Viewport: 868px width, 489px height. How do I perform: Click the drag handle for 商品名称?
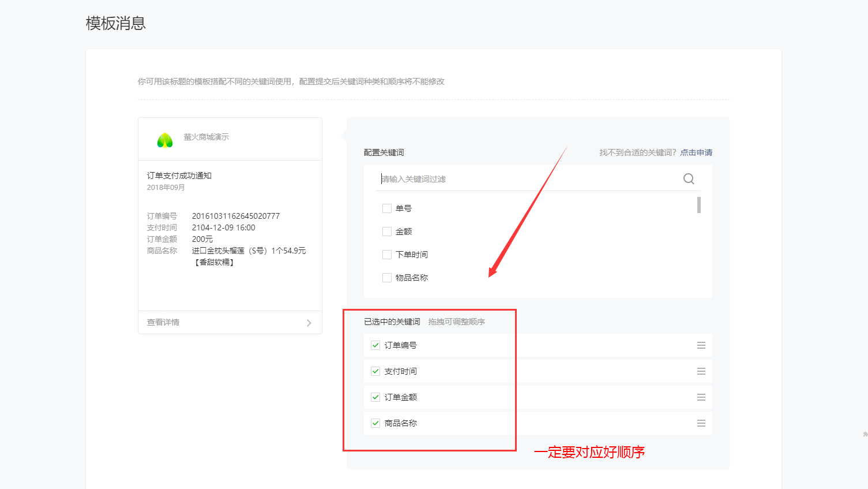coord(701,423)
